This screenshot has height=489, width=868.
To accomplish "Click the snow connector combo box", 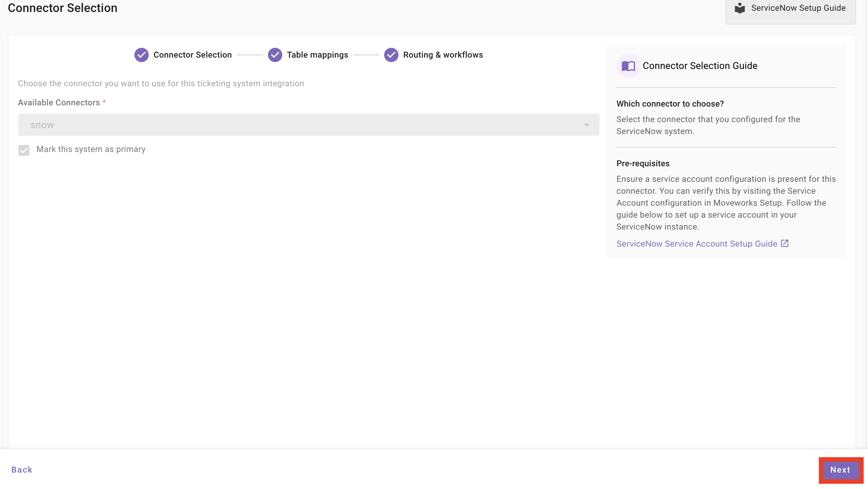I will point(303,125).
